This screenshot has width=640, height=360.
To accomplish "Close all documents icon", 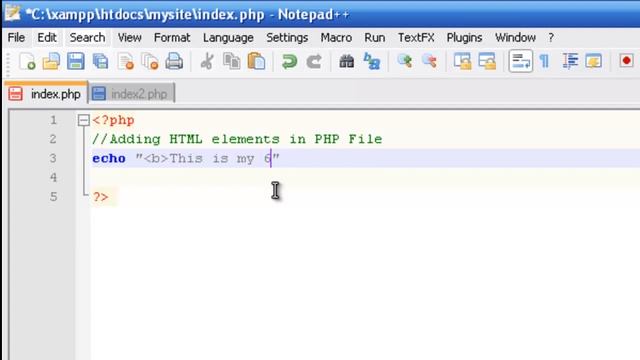I will (x=150, y=62).
